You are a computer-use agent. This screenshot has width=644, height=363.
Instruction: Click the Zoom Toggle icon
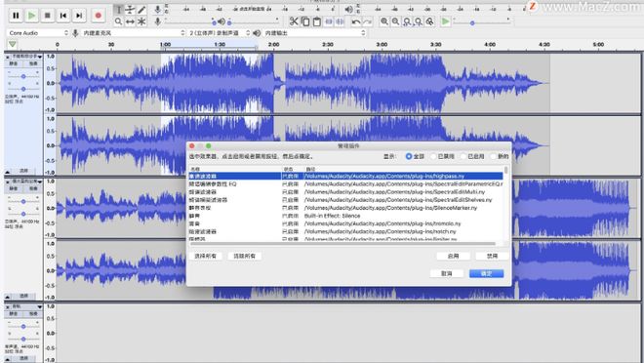(430, 21)
